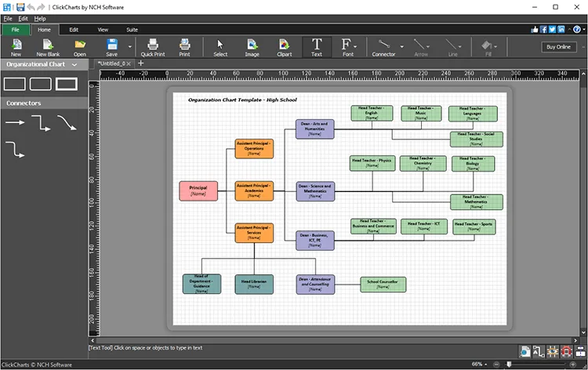588x370 pixels.
Task: Click the New Blank toolbar icon
Action: pyautogui.click(x=48, y=47)
